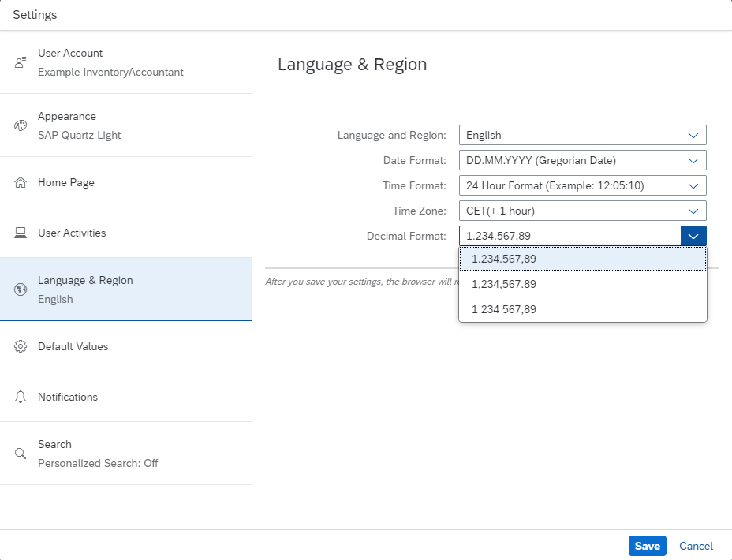Click the English language field text
The height and width of the screenshot is (560, 732).
pyautogui.click(x=484, y=136)
